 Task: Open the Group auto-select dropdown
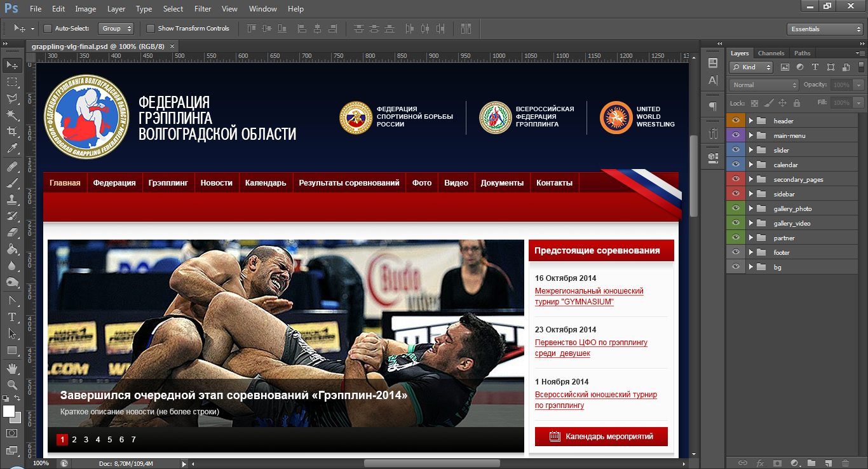(116, 29)
